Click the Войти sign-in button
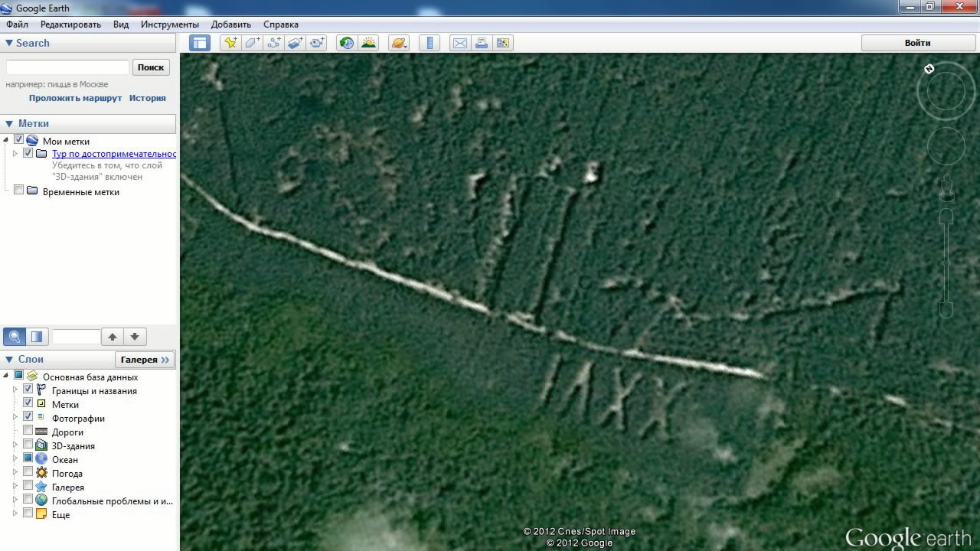The image size is (980, 551). point(917,43)
